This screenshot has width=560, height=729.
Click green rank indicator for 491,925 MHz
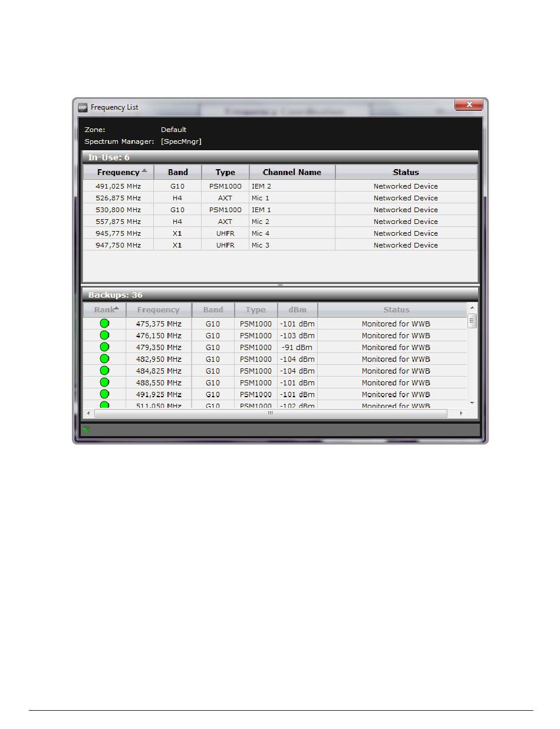[x=104, y=394]
